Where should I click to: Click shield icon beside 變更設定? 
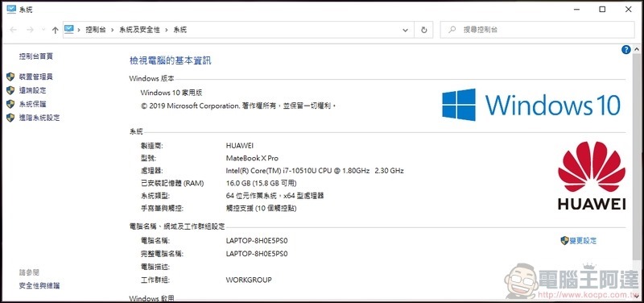[x=564, y=240]
